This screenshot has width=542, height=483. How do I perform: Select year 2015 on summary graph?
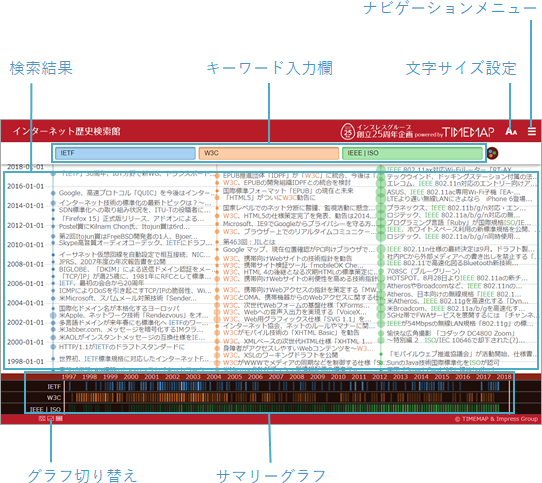coord(442,377)
